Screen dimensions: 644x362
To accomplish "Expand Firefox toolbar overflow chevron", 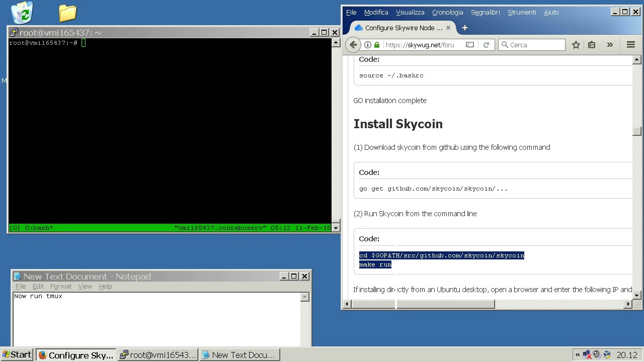I will (x=610, y=45).
